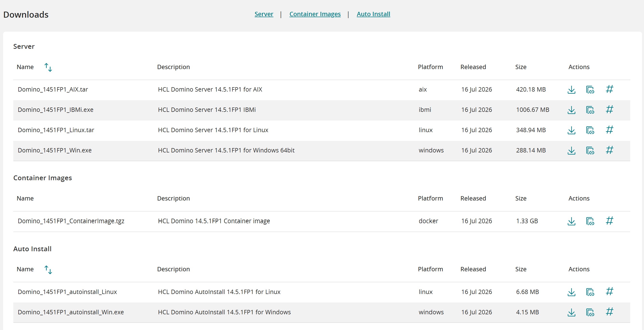Copy link for Linux server tar

(590, 130)
